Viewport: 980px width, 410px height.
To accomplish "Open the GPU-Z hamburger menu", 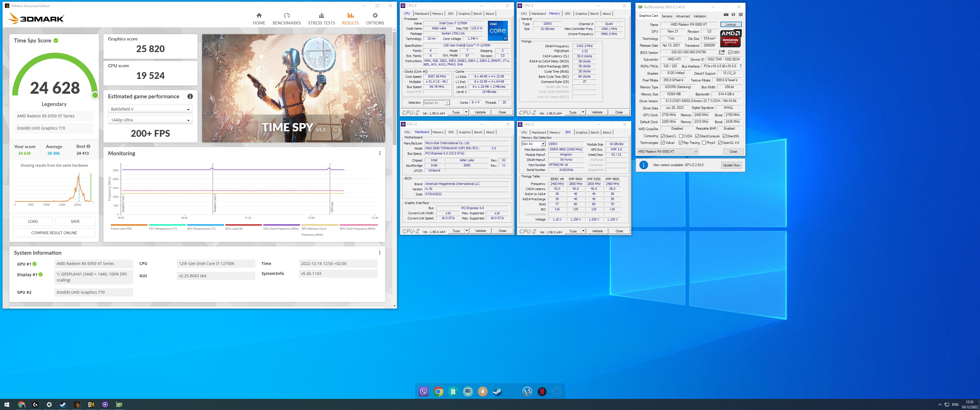I will coord(740,15).
